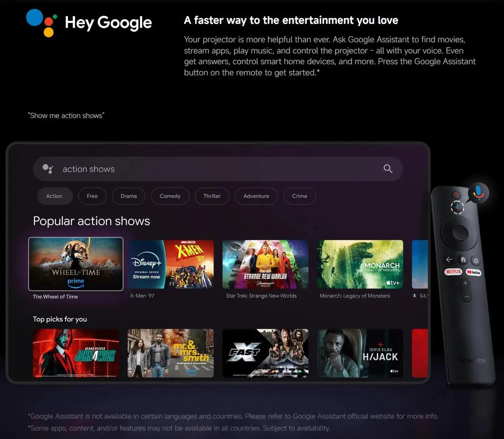Select the Comedy filter chip

(170, 196)
